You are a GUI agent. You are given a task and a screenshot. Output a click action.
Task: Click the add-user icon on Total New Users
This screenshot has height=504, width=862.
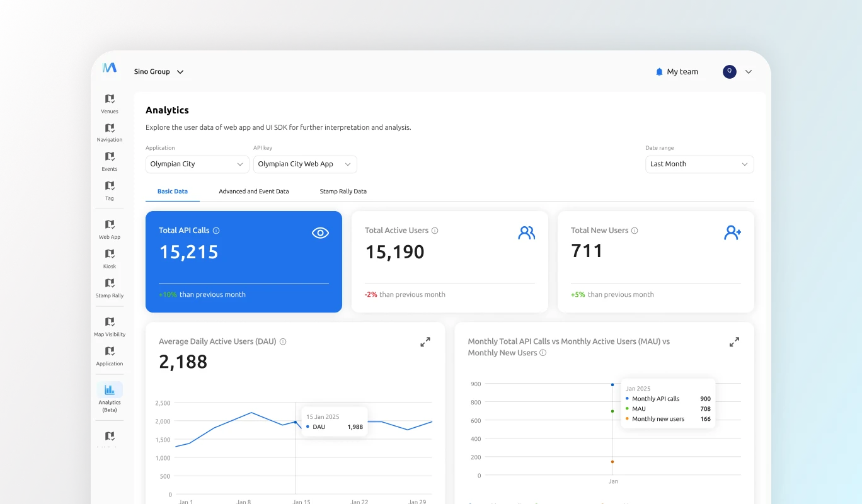[732, 233]
